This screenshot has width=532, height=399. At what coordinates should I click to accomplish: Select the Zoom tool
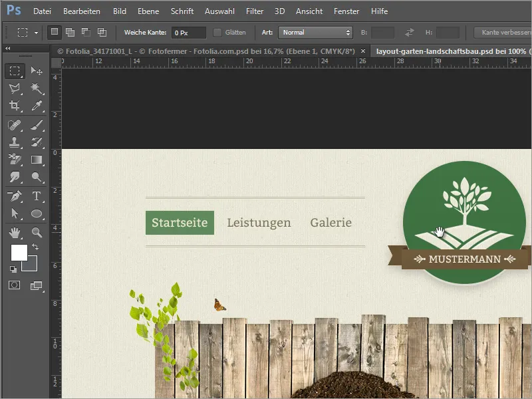point(37,232)
